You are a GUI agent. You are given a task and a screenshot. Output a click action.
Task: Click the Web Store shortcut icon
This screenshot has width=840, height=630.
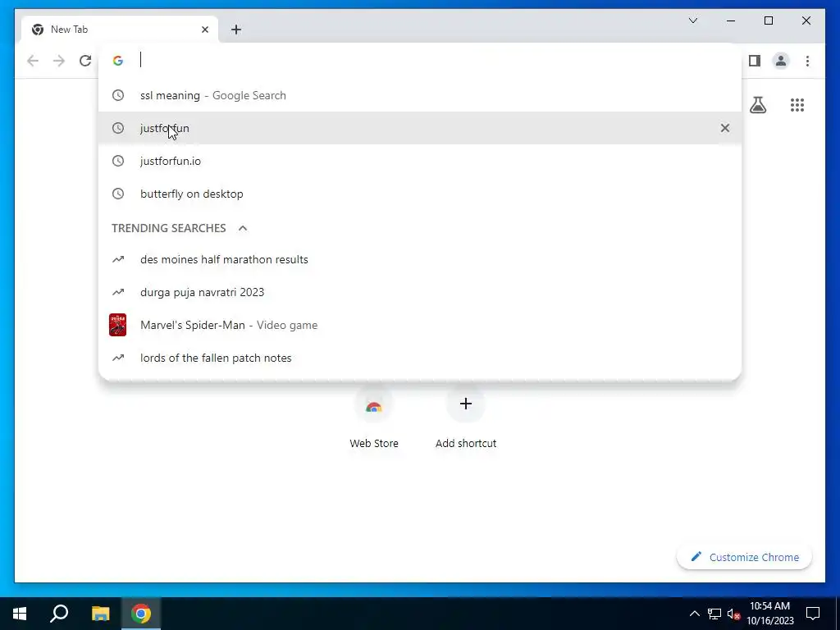coord(374,405)
